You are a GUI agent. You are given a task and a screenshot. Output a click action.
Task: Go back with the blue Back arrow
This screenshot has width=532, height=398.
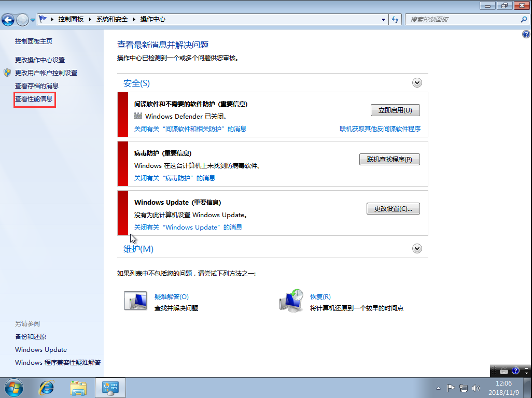pyautogui.click(x=8, y=20)
